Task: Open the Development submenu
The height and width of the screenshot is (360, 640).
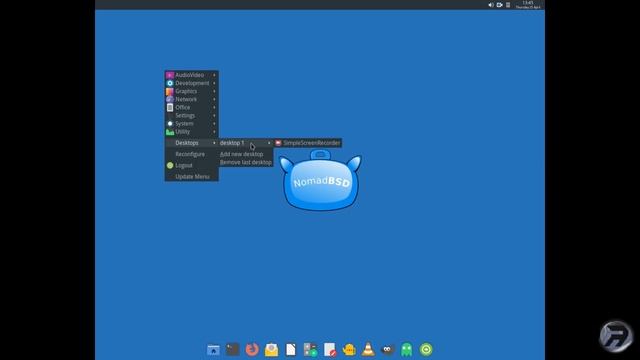Action: click(191, 83)
